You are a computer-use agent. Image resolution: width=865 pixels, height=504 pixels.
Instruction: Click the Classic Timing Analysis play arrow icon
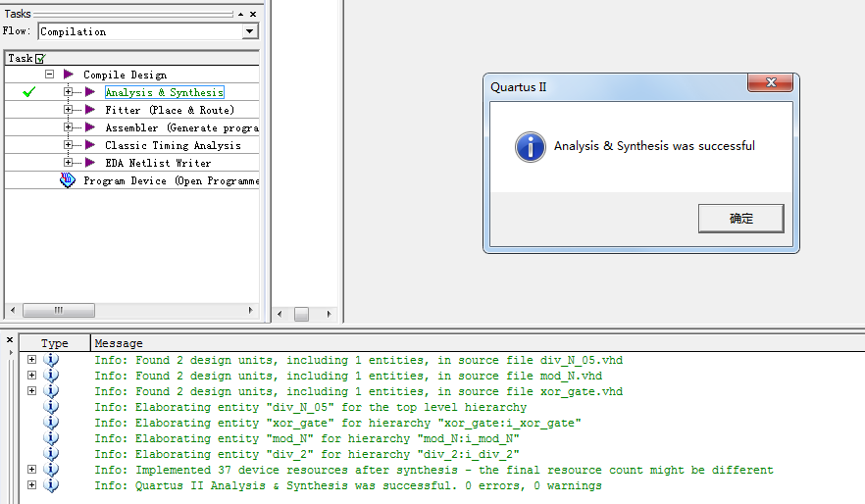click(x=90, y=145)
